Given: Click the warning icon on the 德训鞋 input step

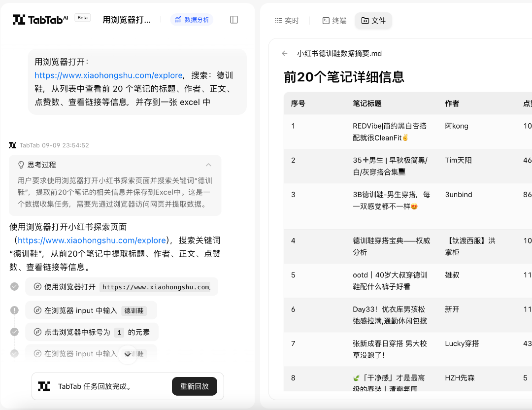Looking at the screenshot, I should [14, 309].
